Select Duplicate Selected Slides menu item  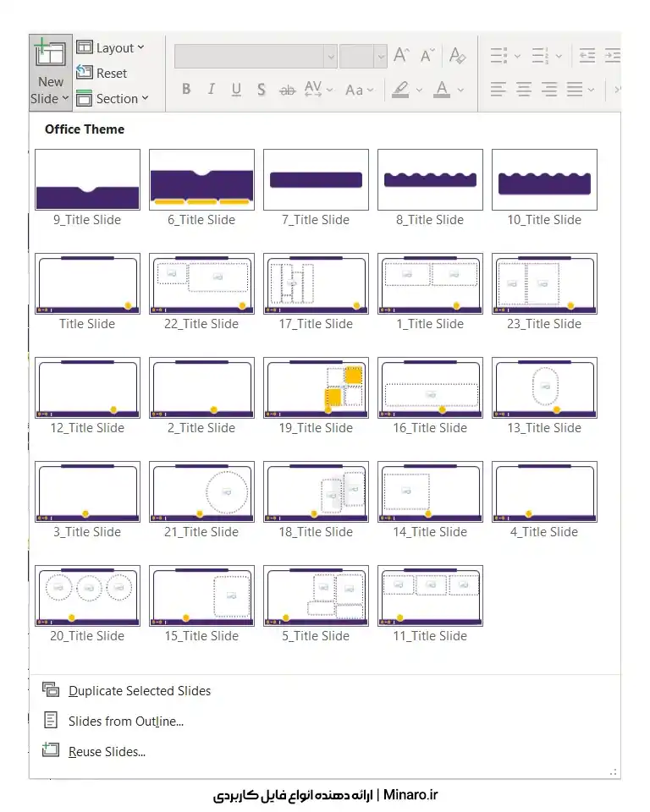(140, 691)
